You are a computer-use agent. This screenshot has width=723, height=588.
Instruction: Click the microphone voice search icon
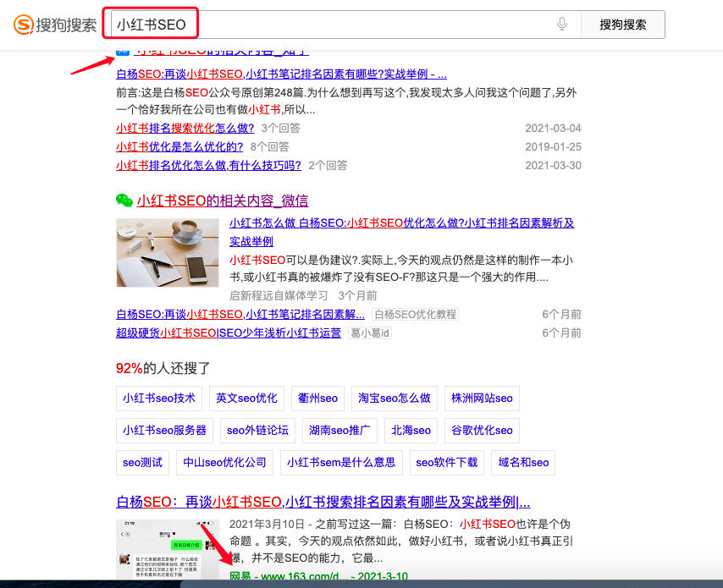[561, 24]
